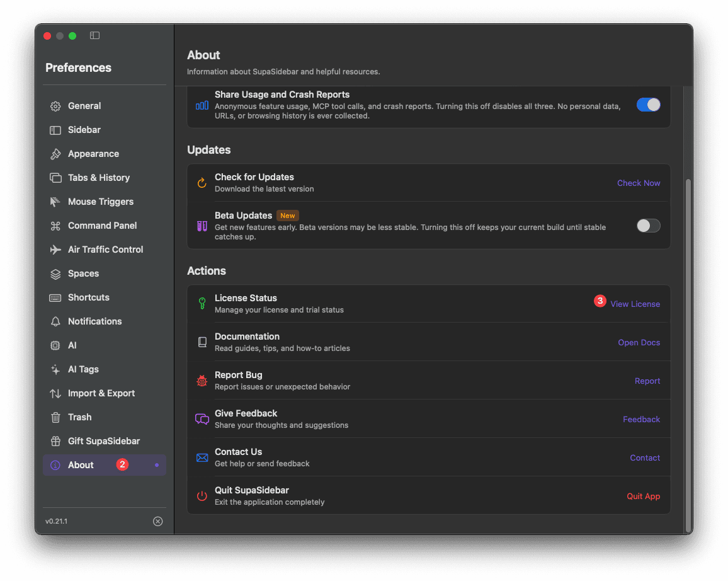Click the Preferences title in sidebar
Viewport: 728px width, 581px height.
79,68
